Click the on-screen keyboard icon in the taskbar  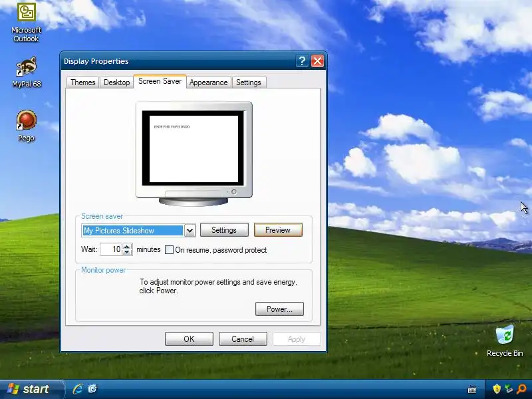(472, 390)
